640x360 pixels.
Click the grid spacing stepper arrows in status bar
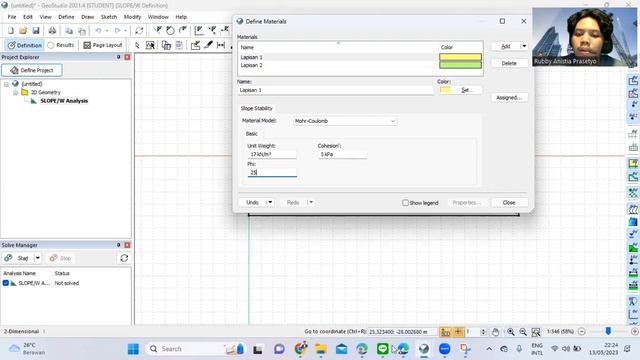point(483,332)
